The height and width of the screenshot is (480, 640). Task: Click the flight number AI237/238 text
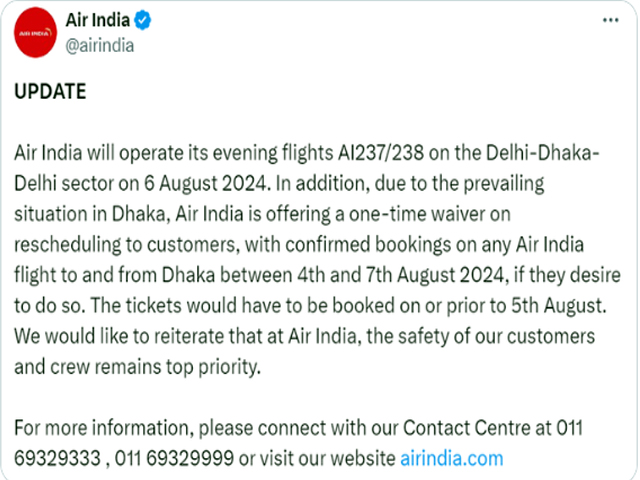pyautogui.click(x=380, y=153)
